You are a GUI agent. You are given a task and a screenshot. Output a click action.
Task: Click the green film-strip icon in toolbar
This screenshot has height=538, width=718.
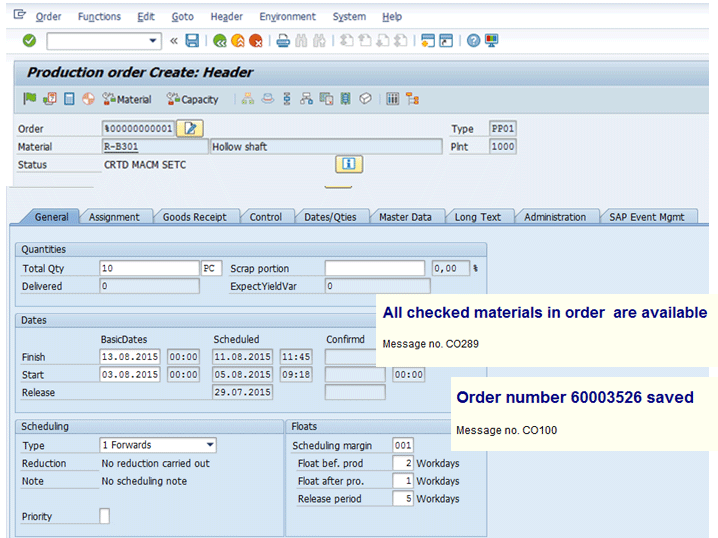pos(346,98)
